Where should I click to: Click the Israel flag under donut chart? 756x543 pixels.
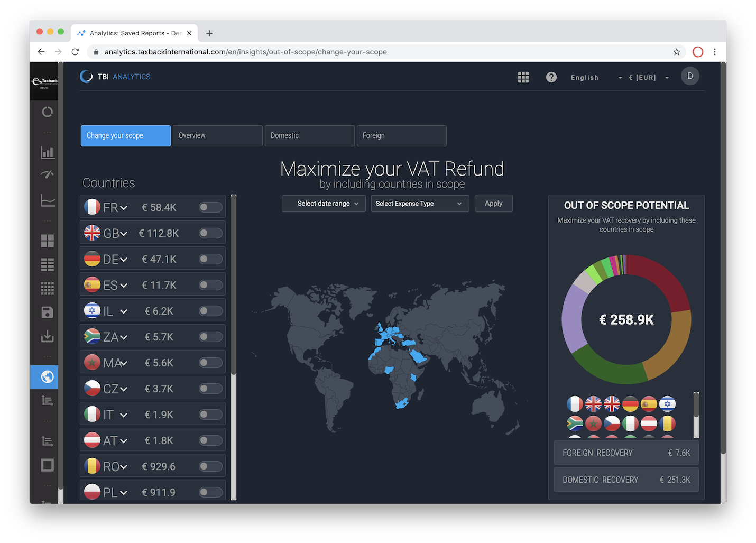click(x=667, y=404)
